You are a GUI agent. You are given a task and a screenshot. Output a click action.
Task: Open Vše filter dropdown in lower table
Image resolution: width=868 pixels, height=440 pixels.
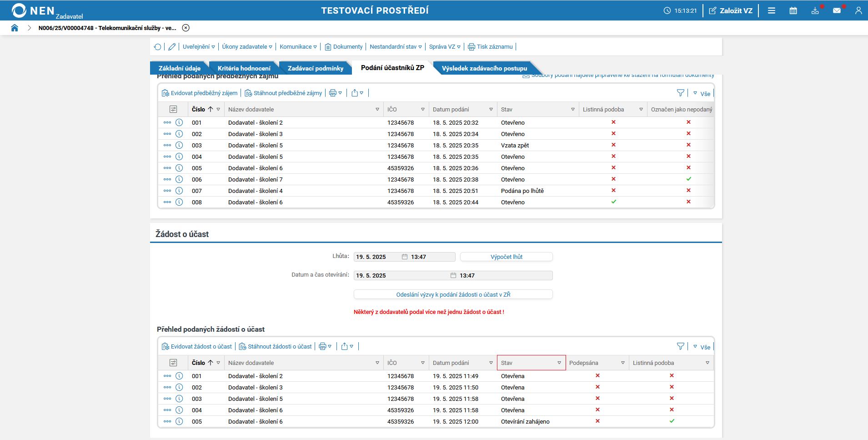(x=702, y=347)
